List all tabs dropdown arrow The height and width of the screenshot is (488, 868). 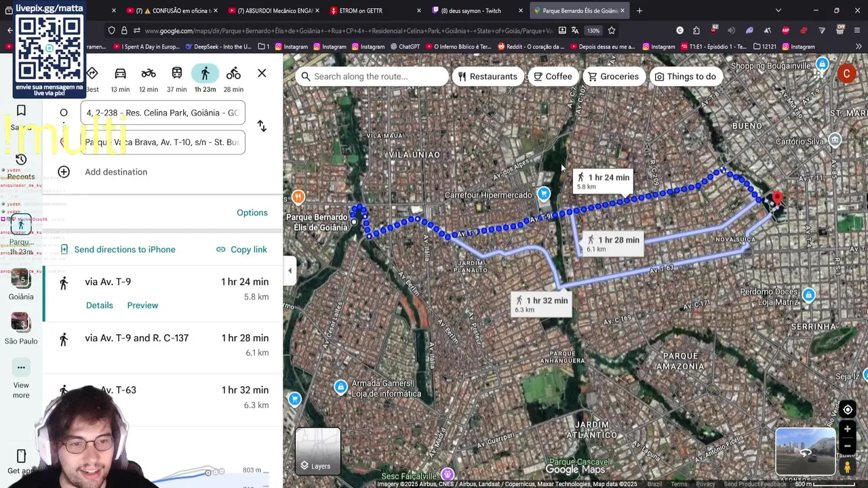tap(778, 11)
